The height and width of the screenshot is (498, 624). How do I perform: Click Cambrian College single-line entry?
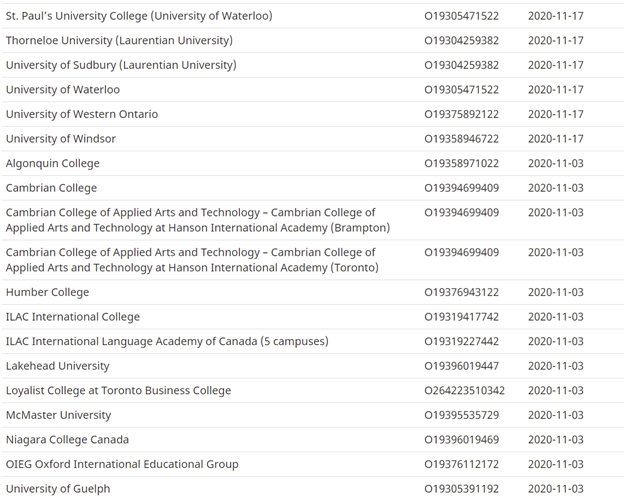pos(51,188)
